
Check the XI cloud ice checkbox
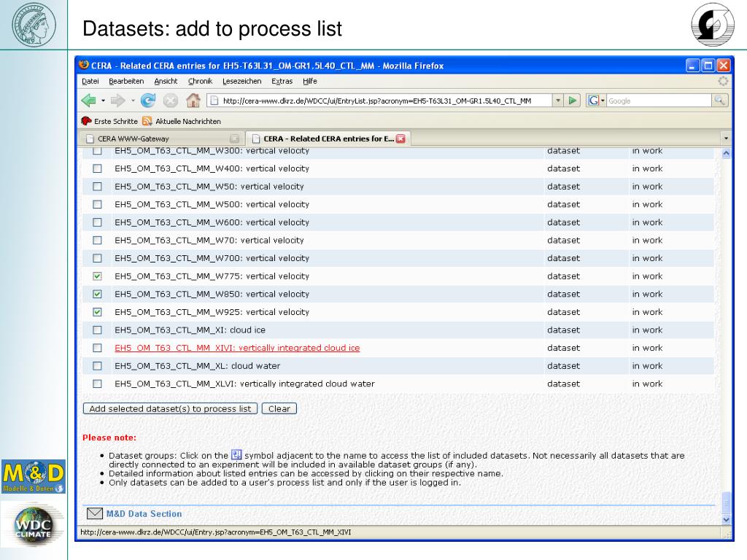point(97,330)
